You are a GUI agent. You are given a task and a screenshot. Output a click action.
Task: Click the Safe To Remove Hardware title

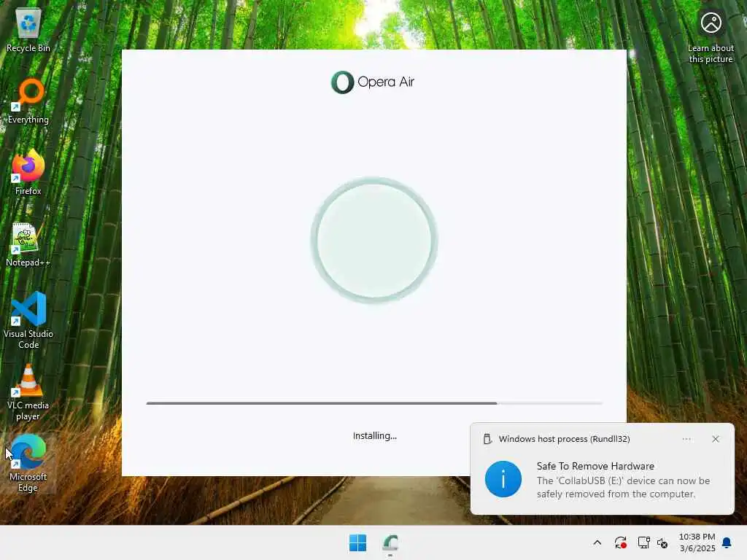click(595, 466)
